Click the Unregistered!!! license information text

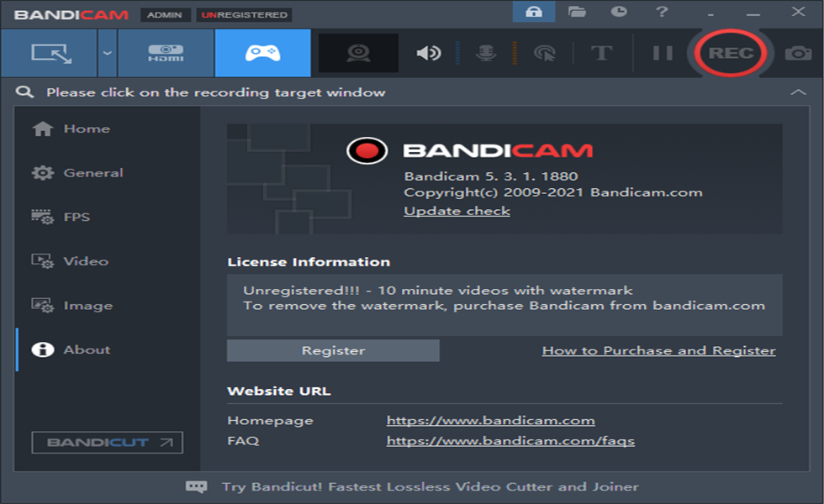coord(437,291)
